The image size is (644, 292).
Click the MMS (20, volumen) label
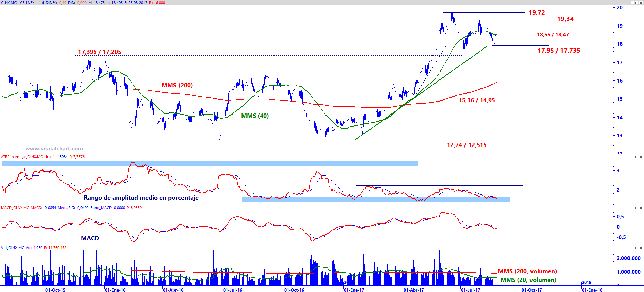point(528,280)
